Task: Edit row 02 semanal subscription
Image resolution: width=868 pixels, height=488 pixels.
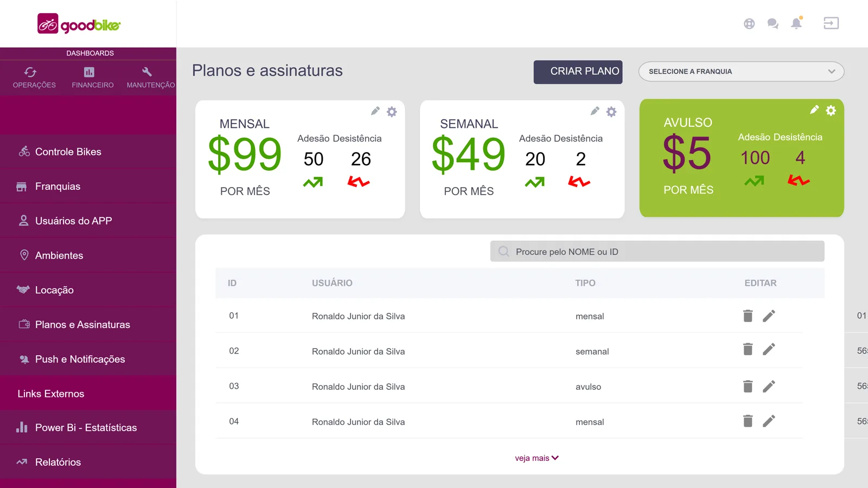Action: (769, 349)
